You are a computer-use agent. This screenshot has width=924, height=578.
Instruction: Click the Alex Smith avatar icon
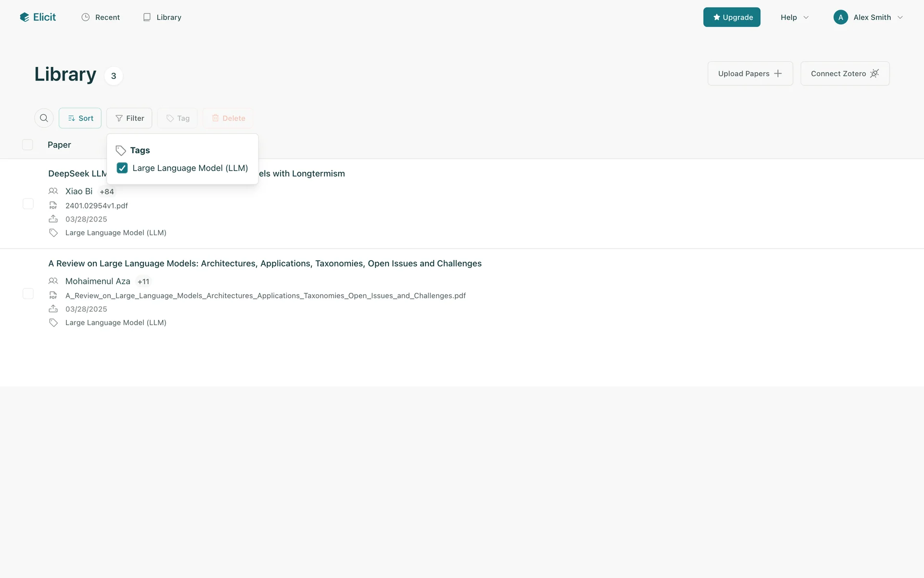pyautogui.click(x=840, y=17)
